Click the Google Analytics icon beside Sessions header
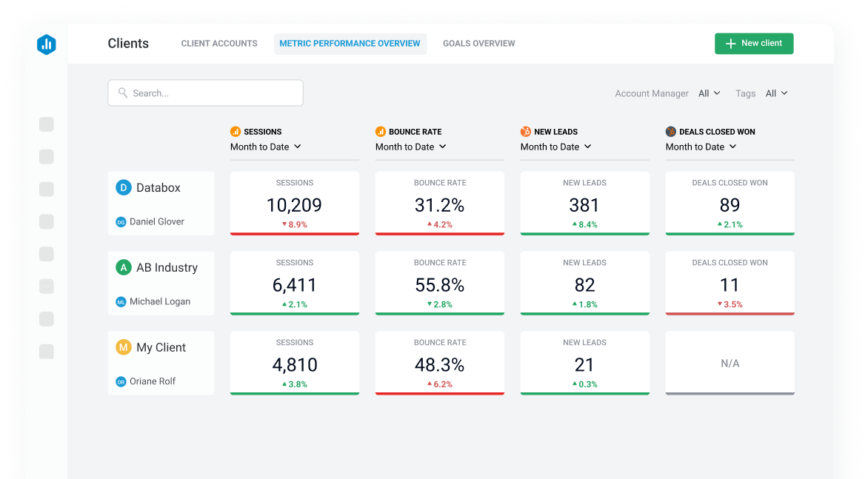868x479 pixels. (x=236, y=132)
